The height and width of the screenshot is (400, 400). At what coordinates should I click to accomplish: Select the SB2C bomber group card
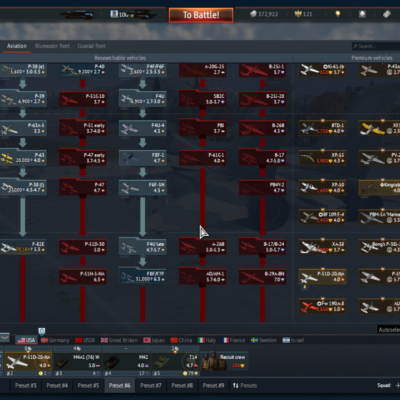(203, 99)
